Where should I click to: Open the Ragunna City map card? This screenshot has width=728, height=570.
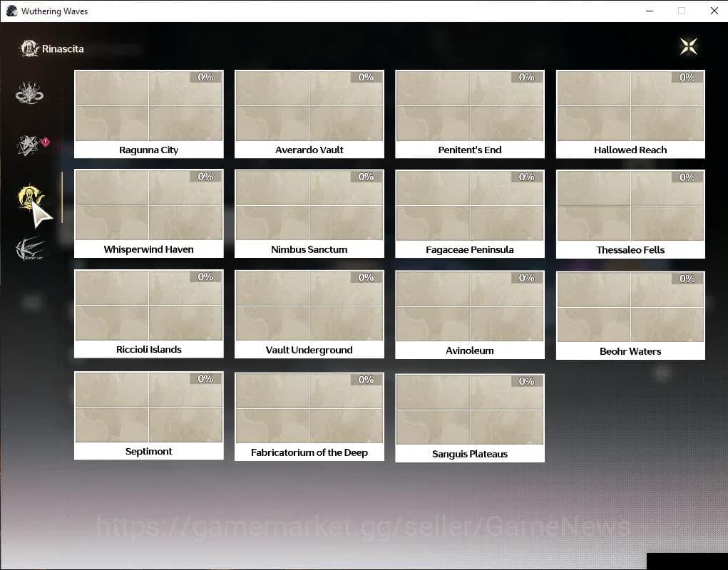149,113
